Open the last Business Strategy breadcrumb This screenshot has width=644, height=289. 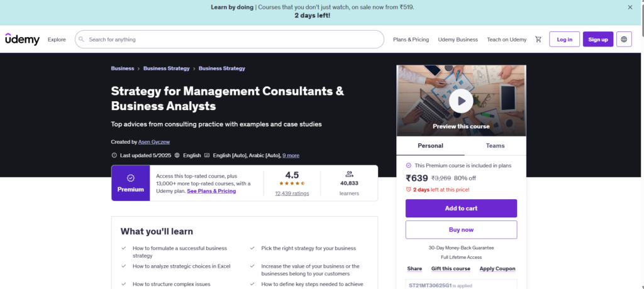tap(222, 68)
